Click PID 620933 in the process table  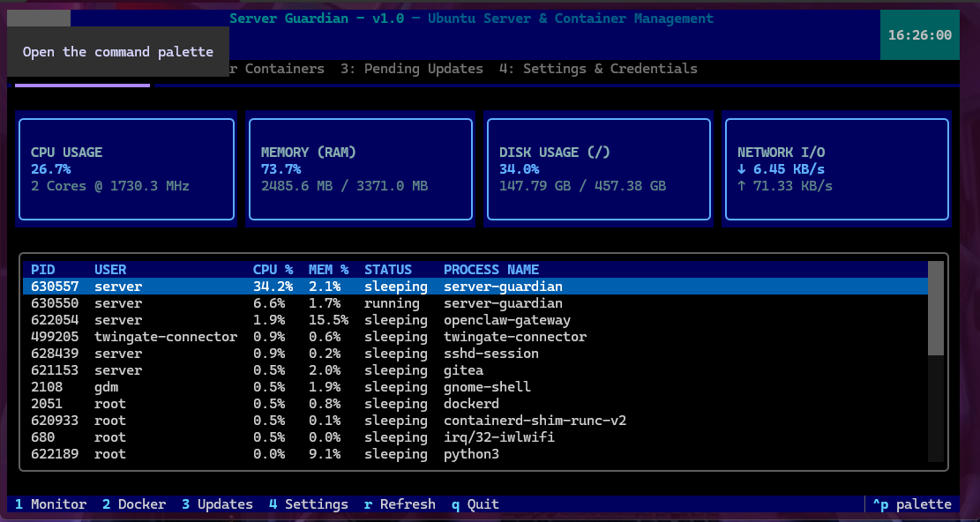tap(55, 421)
